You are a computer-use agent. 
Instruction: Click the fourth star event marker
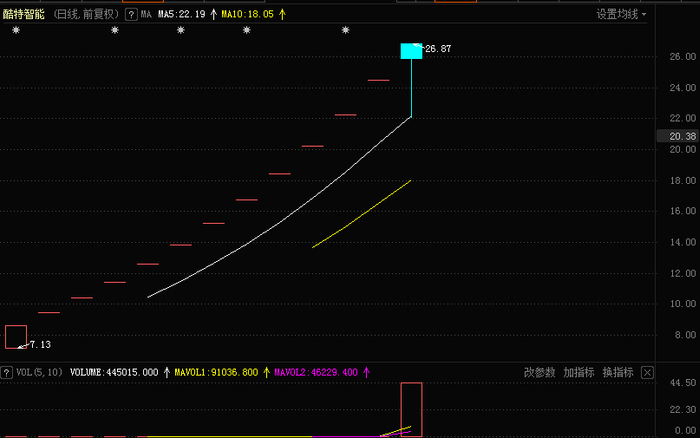(246, 30)
